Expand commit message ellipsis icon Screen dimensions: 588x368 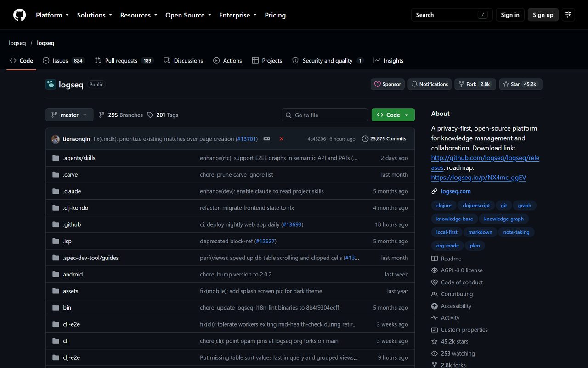point(266,138)
